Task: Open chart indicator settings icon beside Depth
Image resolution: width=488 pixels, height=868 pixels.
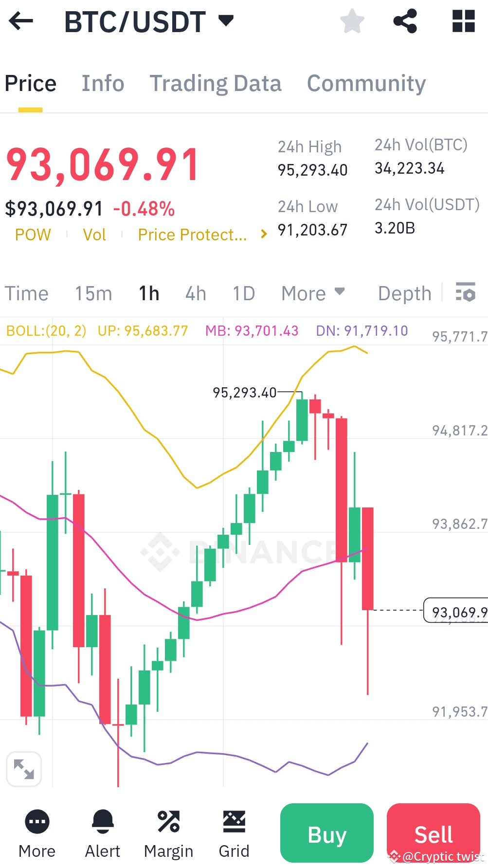Action: pos(465,292)
